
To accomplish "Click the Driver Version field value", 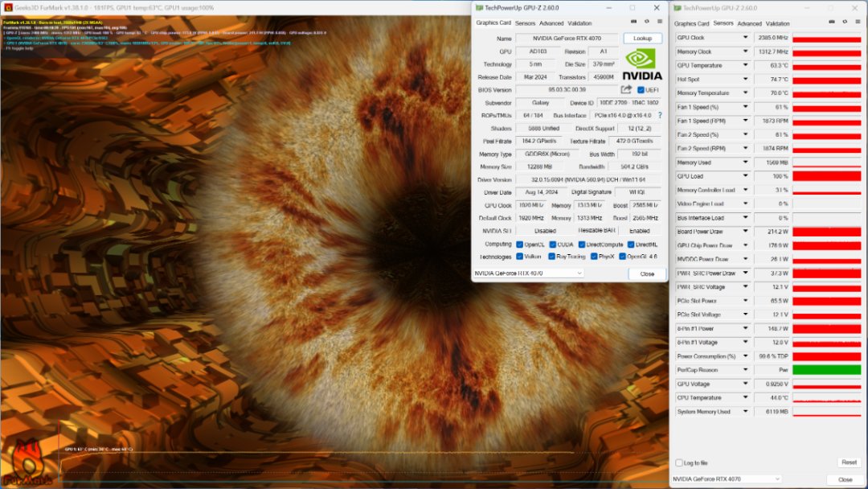I will tap(588, 179).
